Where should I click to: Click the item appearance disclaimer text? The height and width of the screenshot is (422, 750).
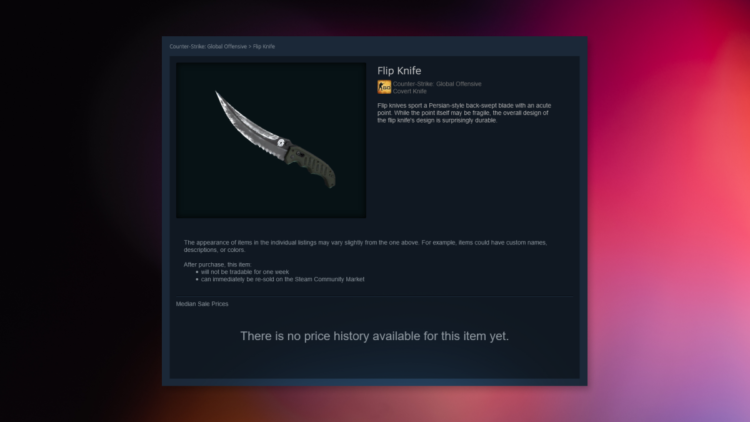pyautogui.click(x=365, y=246)
